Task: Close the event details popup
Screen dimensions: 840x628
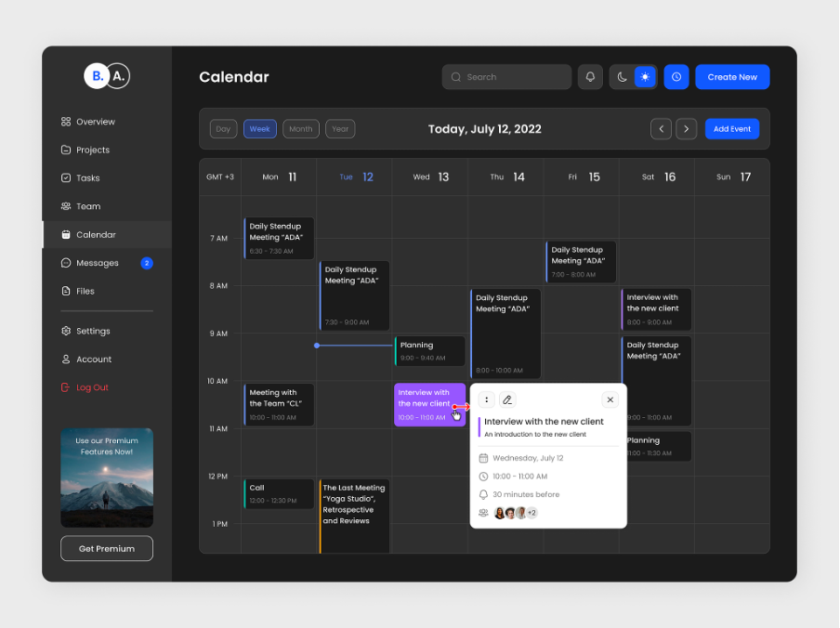Action: [610, 399]
